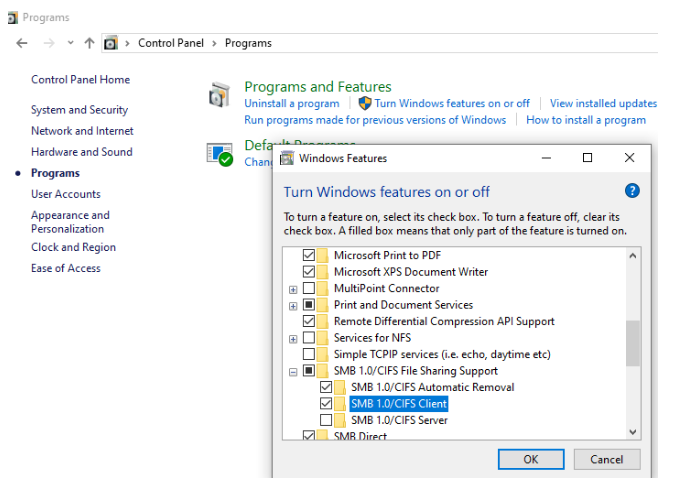The image size is (676, 500).
Task: Click the Services for NFS folder icon
Action: click(322, 338)
